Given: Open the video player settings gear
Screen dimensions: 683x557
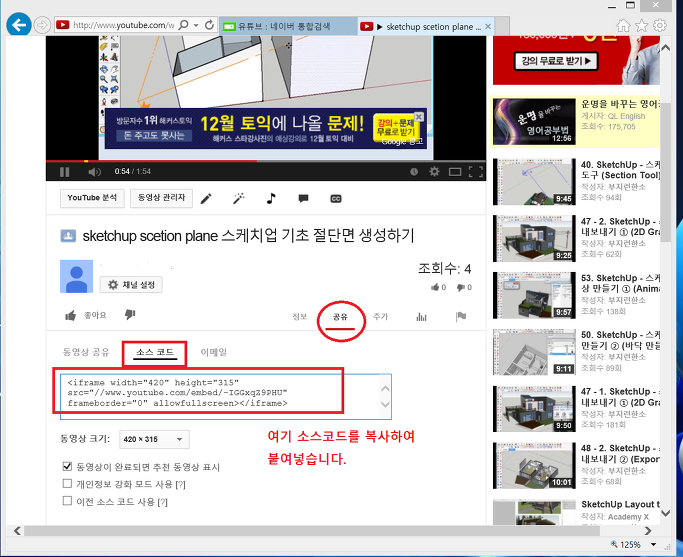Looking at the screenshot, I should point(434,172).
